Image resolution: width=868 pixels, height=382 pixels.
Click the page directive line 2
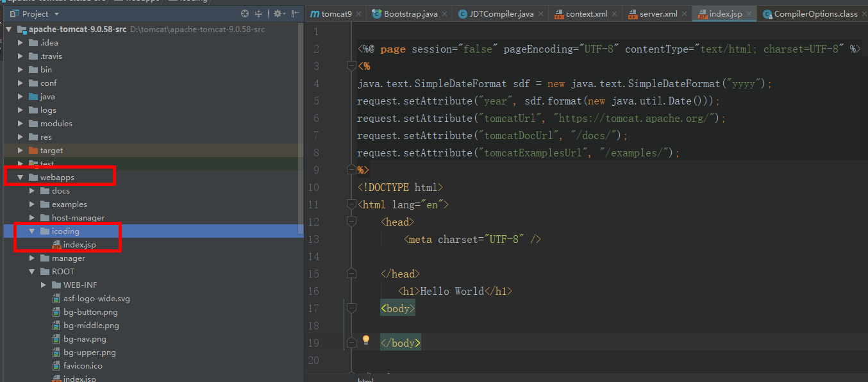coord(609,49)
